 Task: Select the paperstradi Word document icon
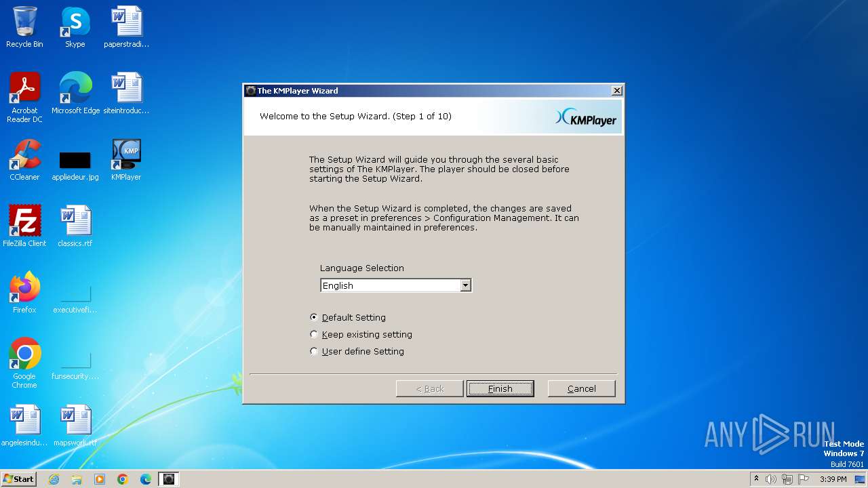(x=126, y=27)
